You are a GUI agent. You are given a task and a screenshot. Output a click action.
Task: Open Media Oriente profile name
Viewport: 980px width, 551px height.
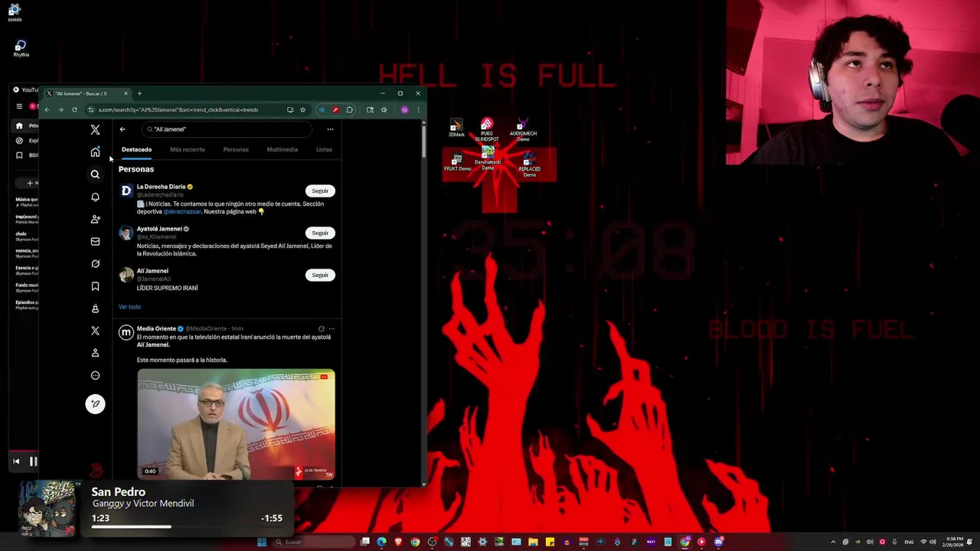coord(156,328)
